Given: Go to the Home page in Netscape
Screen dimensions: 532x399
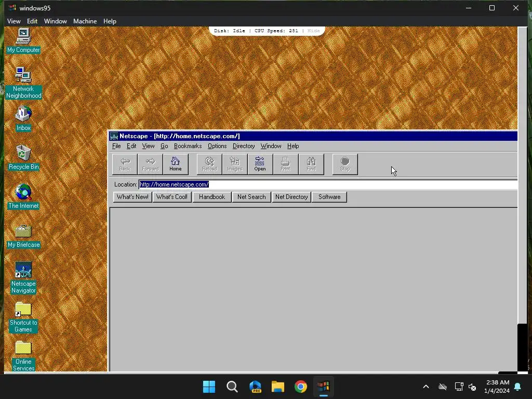Looking at the screenshot, I should 176,164.
